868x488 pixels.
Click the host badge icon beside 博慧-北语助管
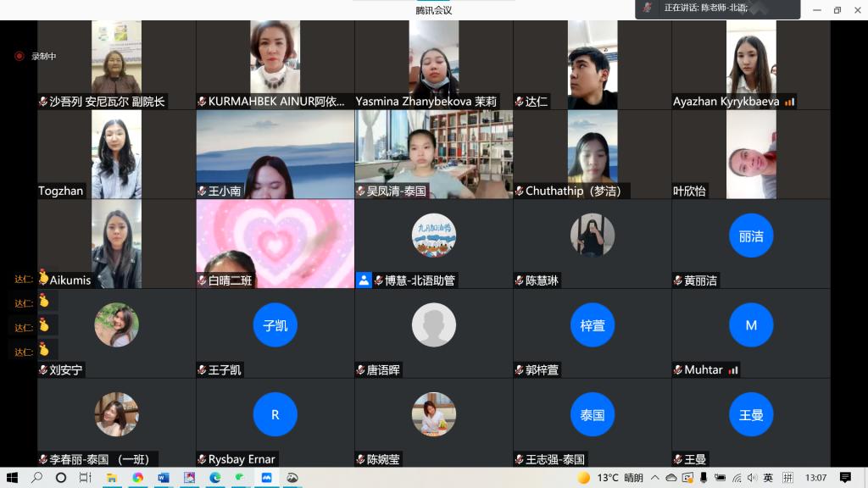pos(364,280)
